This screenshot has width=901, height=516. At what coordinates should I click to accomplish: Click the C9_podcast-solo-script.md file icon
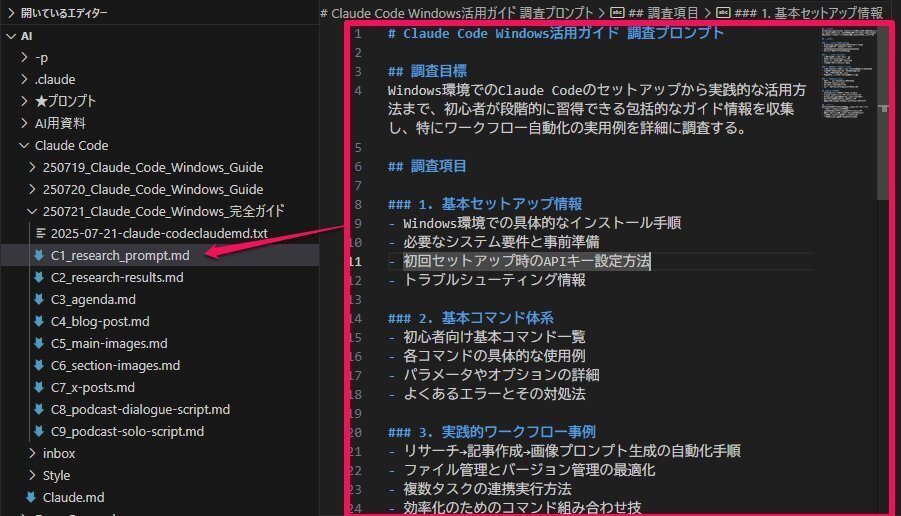pyautogui.click(x=39, y=431)
